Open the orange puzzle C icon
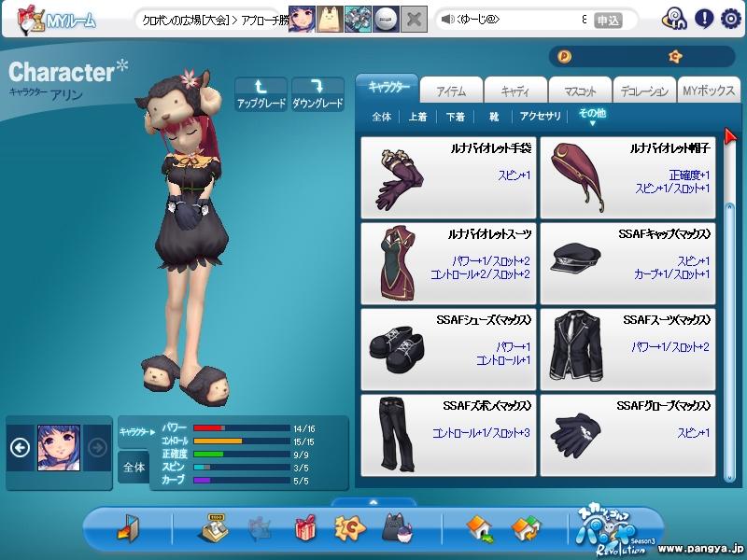The image size is (747, 560). tap(349, 528)
